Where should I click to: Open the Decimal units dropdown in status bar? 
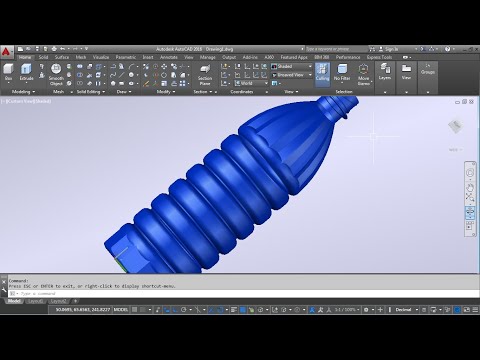tap(406, 310)
